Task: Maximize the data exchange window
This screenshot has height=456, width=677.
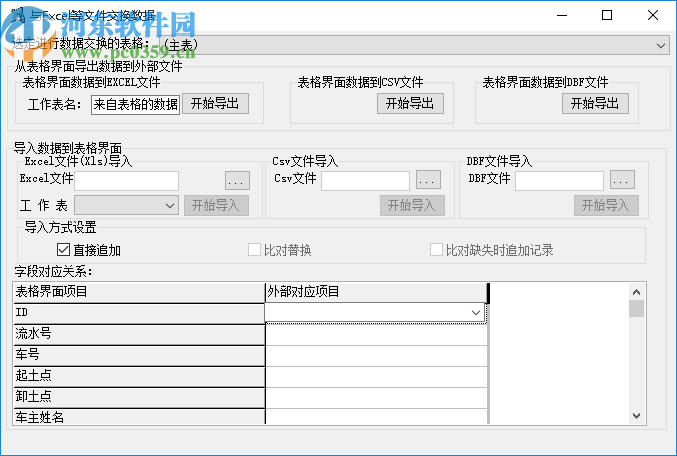Action: click(x=607, y=16)
